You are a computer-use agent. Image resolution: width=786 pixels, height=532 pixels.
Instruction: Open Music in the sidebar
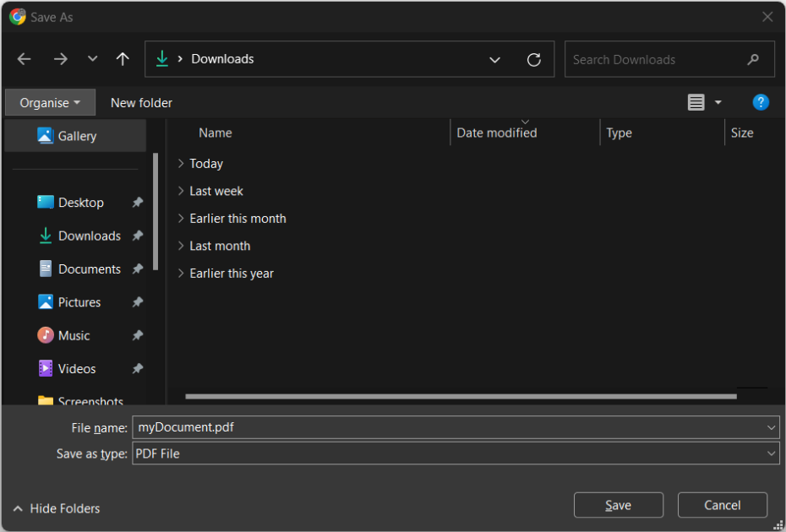[x=74, y=335]
